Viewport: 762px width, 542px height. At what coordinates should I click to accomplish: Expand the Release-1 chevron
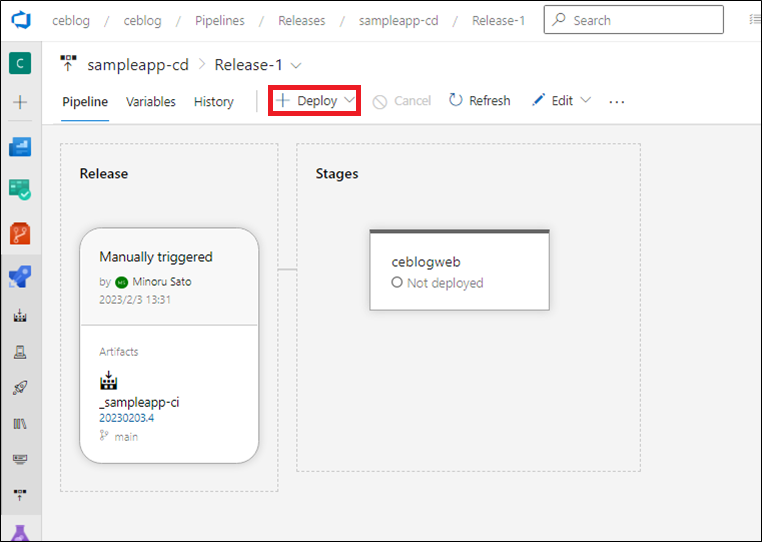point(295,65)
